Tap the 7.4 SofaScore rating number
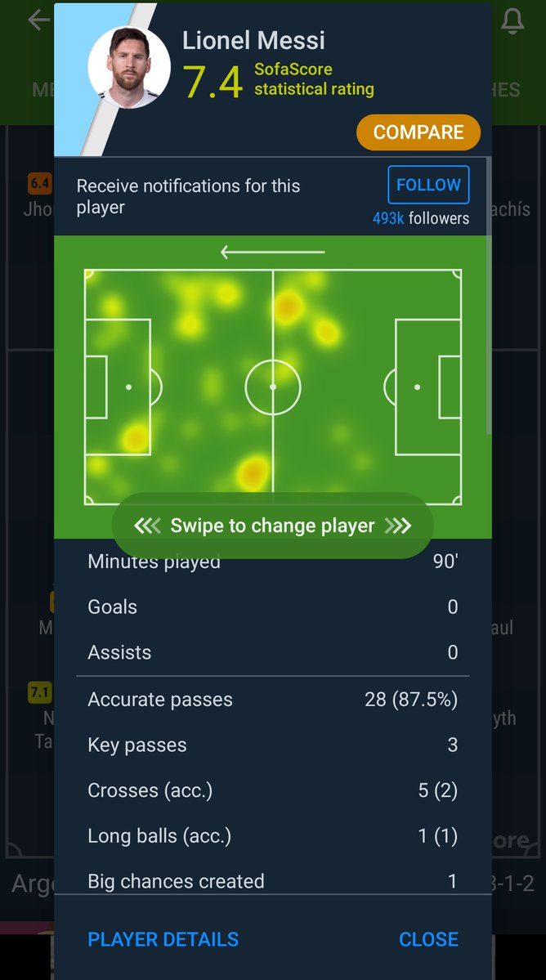This screenshot has height=980, width=546. (213, 83)
